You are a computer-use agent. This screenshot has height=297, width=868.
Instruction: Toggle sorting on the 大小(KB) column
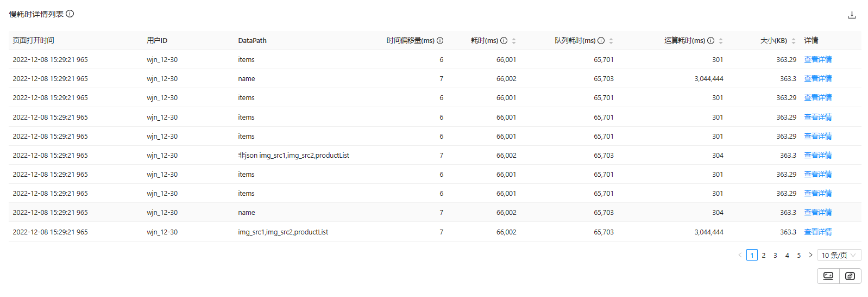point(794,41)
